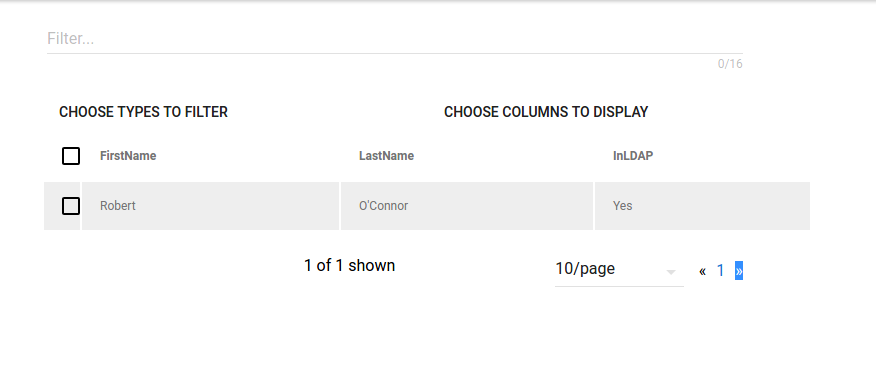Open the 10/page rows dropdown
The image size is (876, 365).
[619, 269]
